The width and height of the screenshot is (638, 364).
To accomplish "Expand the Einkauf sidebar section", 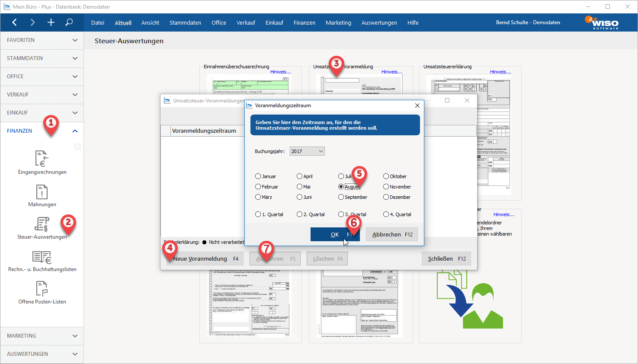I will point(42,113).
